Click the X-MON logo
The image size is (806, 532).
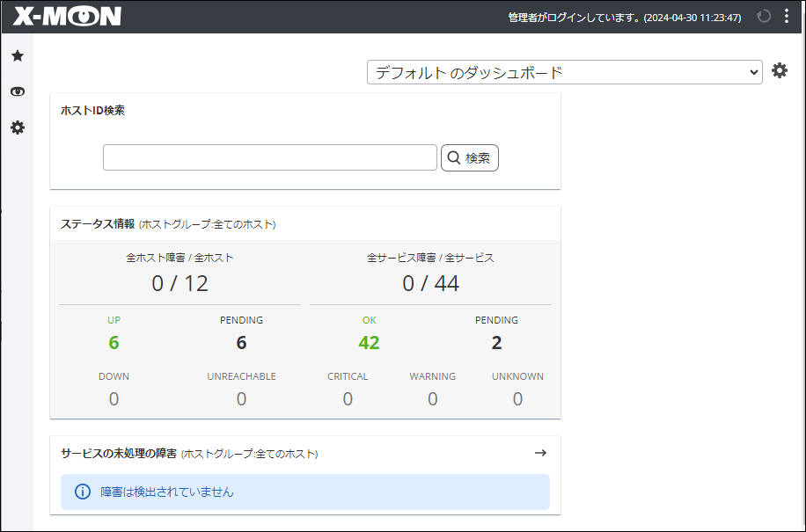(x=67, y=17)
